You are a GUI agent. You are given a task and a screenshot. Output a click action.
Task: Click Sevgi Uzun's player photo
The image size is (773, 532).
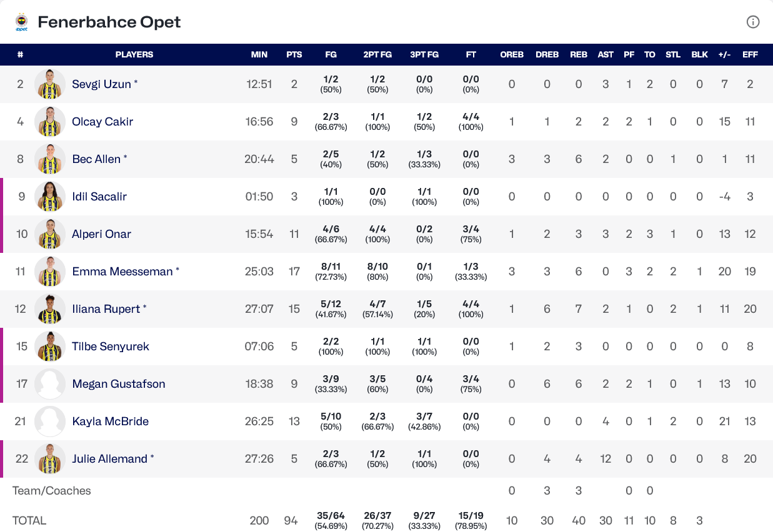[50, 84]
